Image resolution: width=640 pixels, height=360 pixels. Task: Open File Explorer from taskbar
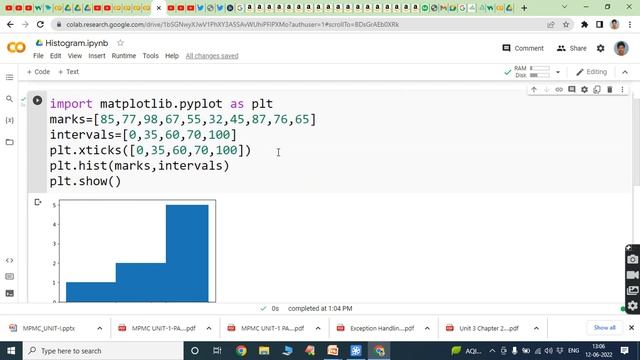pos(264,351)
